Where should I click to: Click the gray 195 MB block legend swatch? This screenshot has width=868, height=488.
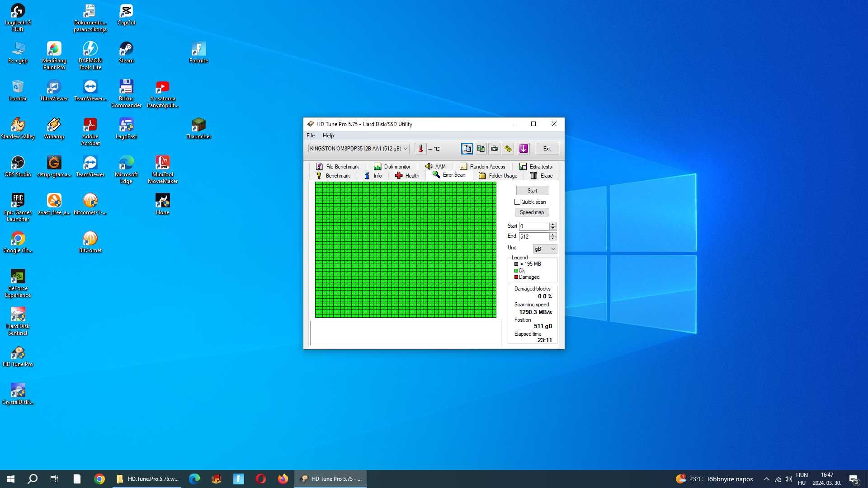(x=516, y=264)
